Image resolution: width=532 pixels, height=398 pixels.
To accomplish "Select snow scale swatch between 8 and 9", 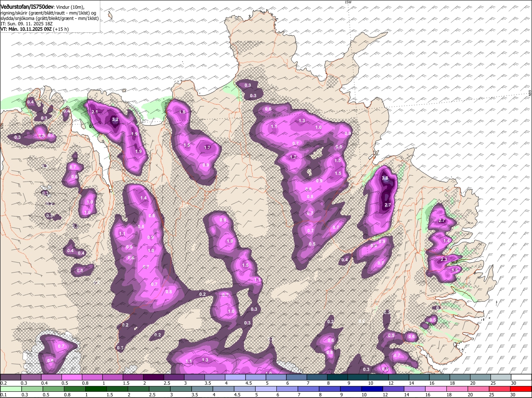I will [x=337, y=377].
